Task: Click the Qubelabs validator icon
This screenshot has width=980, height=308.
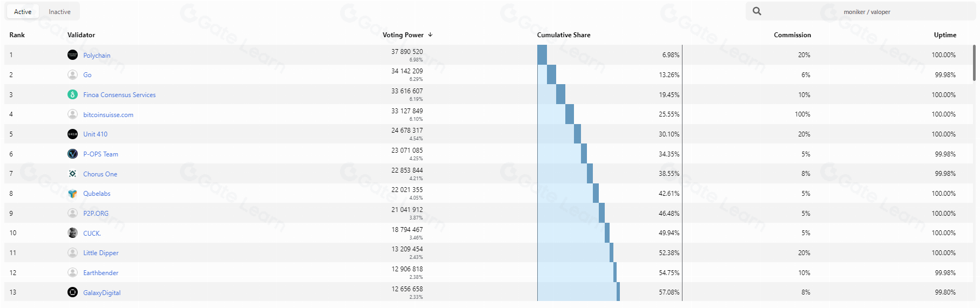Action: coord(72,193)
